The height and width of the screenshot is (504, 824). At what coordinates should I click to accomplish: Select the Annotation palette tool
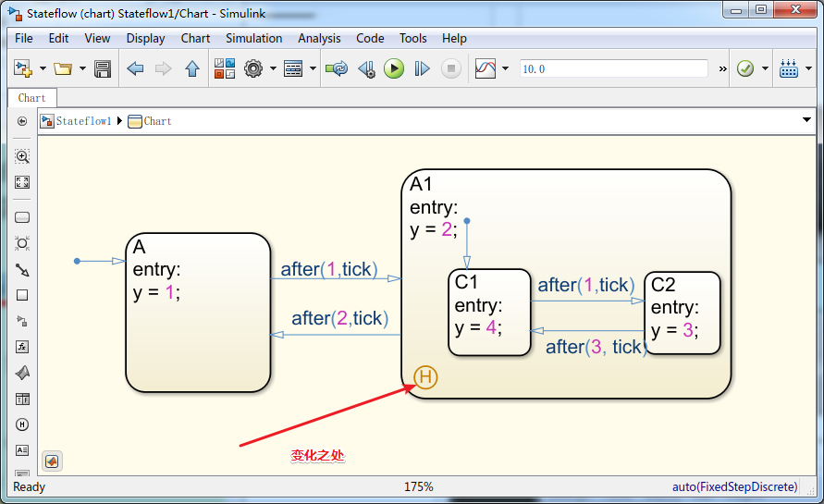[22, 449]
